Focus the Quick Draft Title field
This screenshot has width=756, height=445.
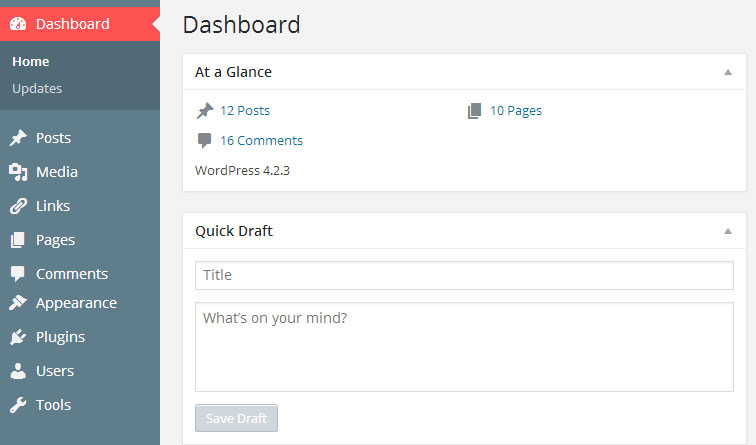pyautogui.click(x=464, y=275)
